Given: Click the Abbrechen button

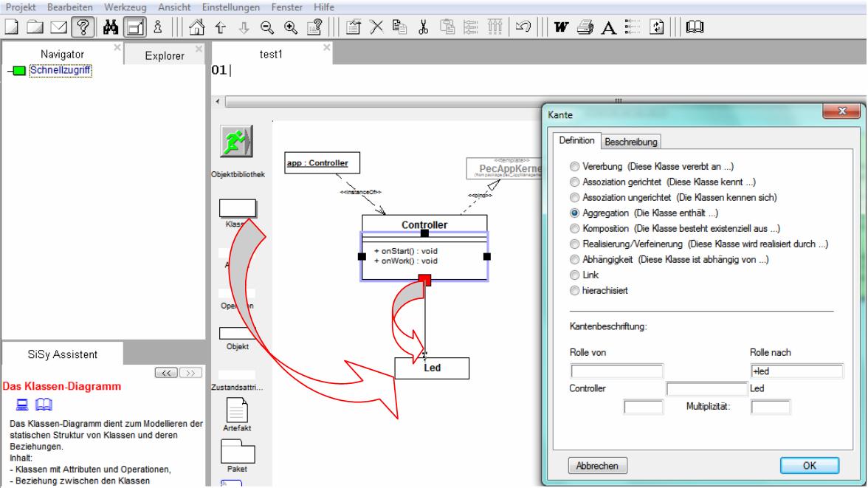Looking at the screenshot, I should pyautogui.click(x=597, y=465).
